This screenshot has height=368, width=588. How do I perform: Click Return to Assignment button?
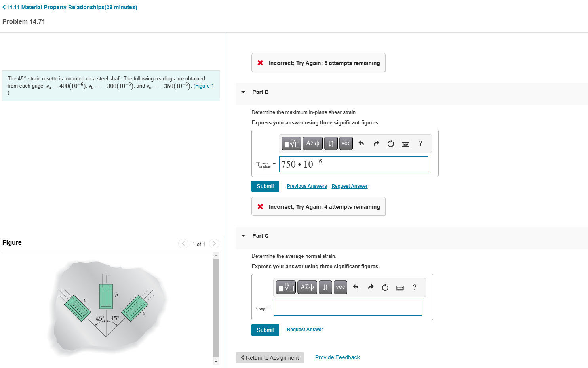[x=270, y=358]
